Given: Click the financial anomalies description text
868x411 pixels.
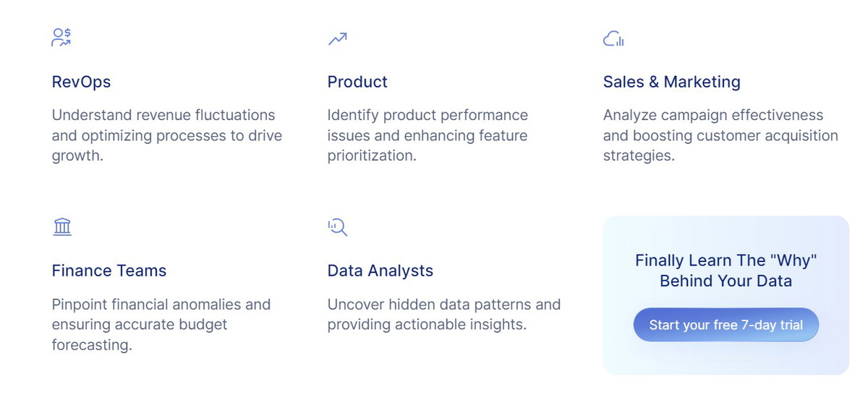Looking at the screenshot, I should coord(161,324).
